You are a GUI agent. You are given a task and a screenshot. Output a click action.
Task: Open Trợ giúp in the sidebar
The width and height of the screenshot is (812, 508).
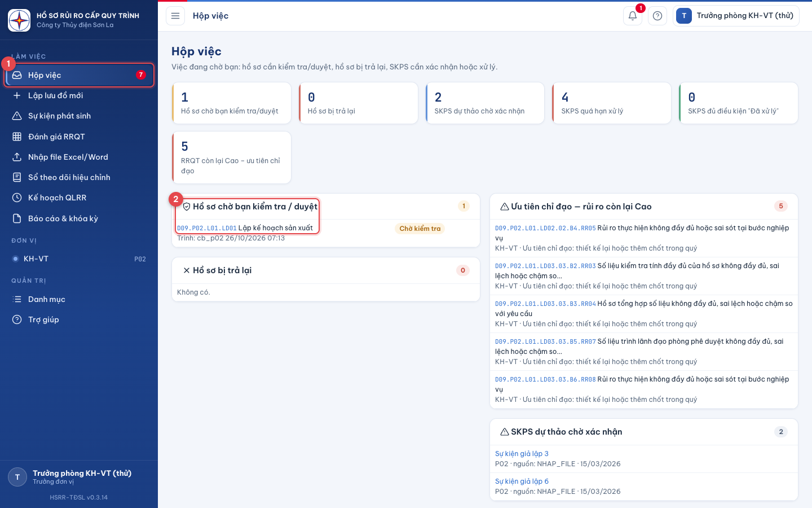point(79,319)
